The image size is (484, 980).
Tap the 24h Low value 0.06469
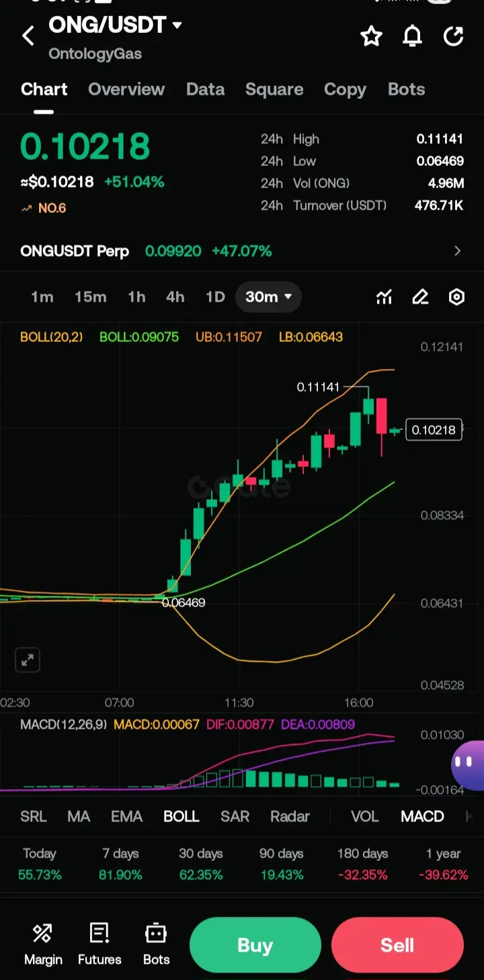click(x=440, y=161)
